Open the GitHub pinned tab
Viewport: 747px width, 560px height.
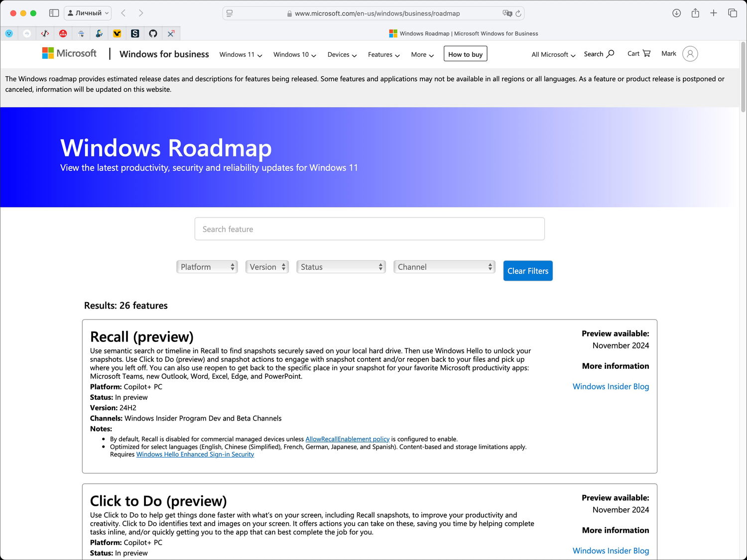[x=153, y=33]
